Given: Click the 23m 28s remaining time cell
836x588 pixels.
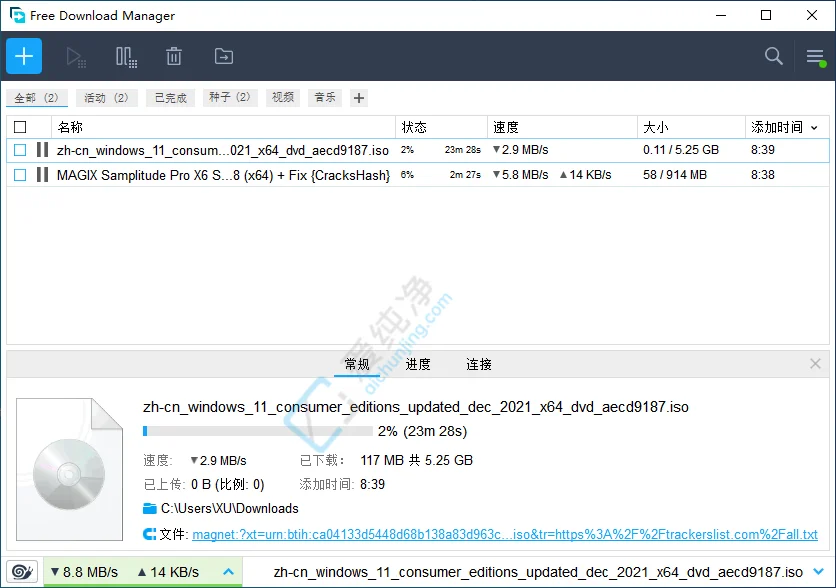Looking at the screenshot, I should pos(463,150).
